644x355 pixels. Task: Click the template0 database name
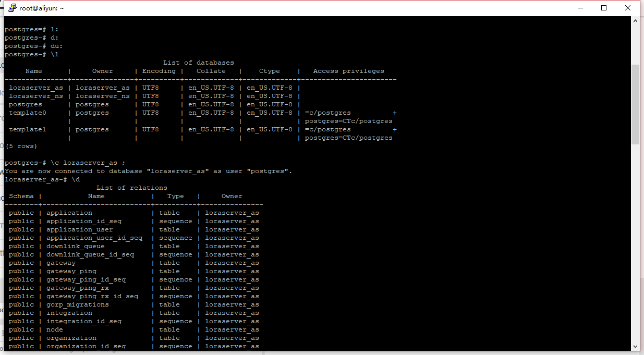[27, 112]
